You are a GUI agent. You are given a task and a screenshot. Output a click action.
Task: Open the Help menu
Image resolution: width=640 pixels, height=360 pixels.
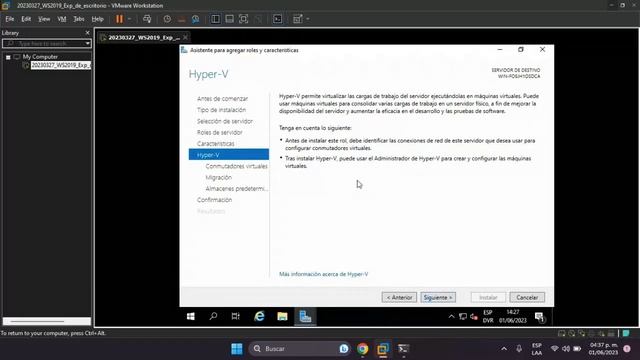tap(97, 19)
